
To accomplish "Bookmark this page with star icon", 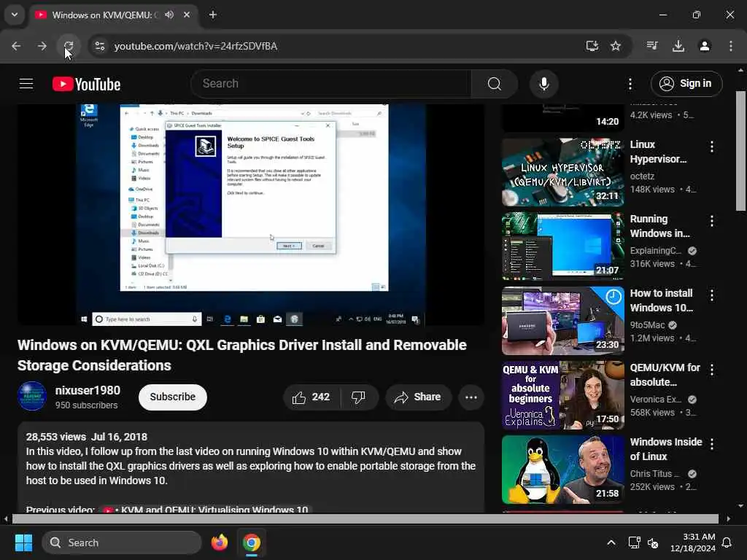I will tap(616, 46).
